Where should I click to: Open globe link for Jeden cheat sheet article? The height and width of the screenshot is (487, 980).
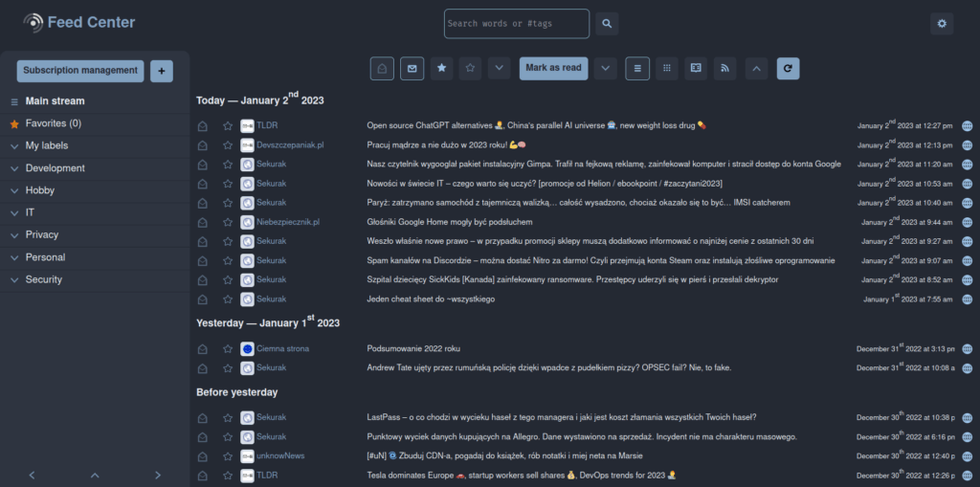[x=967, y=299]
